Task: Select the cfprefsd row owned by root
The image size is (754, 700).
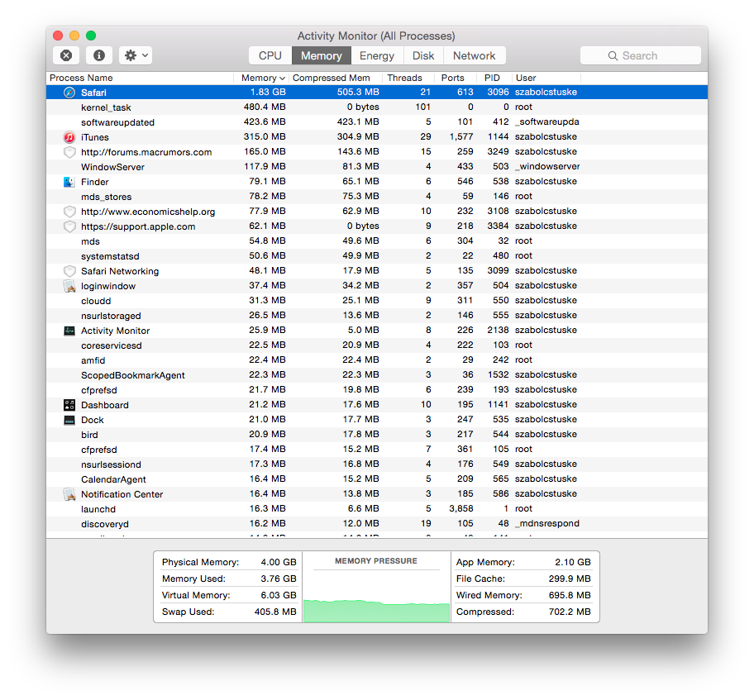Action: click(377, 450)
